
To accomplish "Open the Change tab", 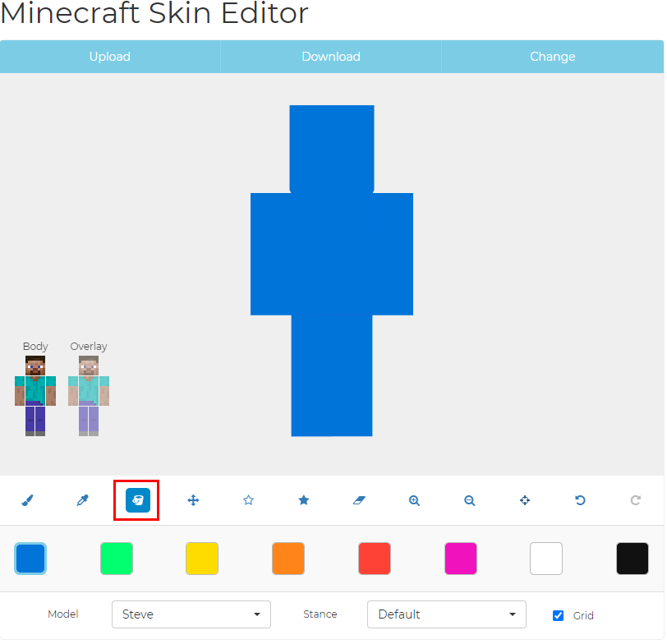I will (553, 57).
